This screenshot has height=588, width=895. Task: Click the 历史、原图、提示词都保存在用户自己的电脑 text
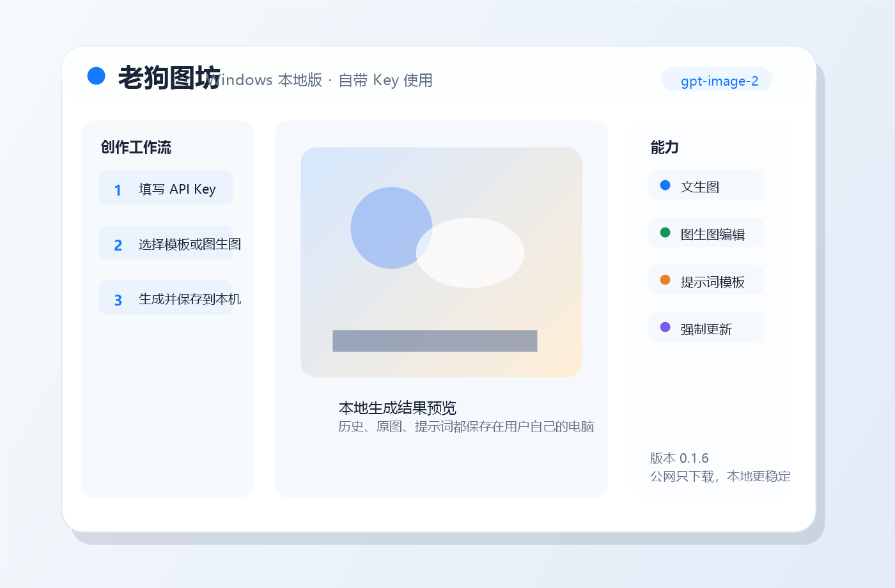click(466, 426)
